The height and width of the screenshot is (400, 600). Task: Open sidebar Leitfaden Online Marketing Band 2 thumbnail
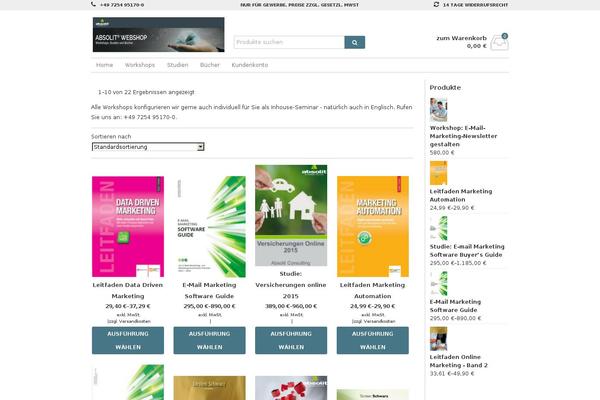[x=439, y=339]
